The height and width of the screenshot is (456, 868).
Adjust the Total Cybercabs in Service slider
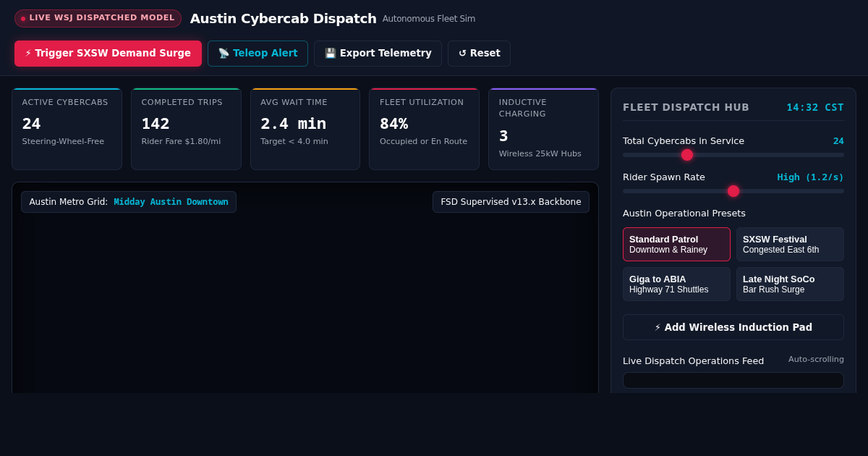click(x=733, y=155)
